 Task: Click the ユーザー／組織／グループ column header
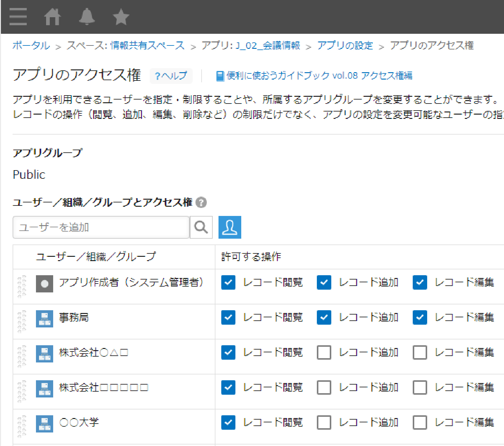coord(96,257)
